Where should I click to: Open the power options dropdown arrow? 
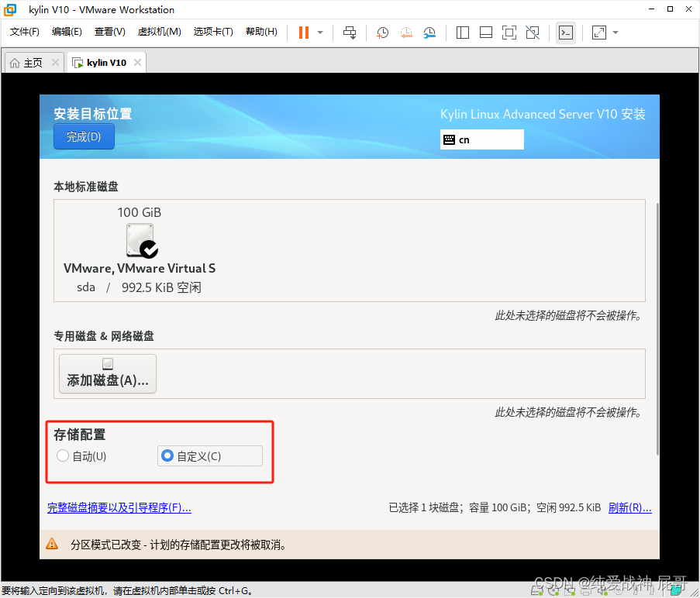pyautogui.click(x=320, y=32)
